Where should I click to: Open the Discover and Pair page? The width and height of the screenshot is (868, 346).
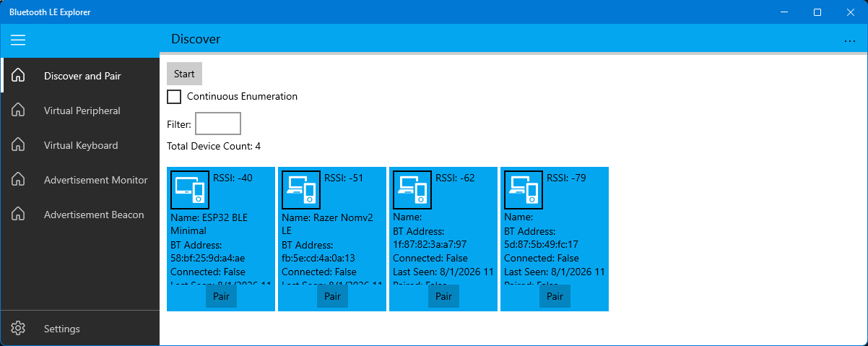[79, 76]
